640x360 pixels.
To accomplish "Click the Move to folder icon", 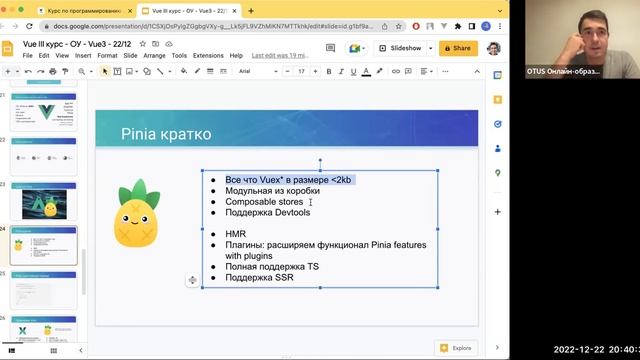I will (156, 44).
